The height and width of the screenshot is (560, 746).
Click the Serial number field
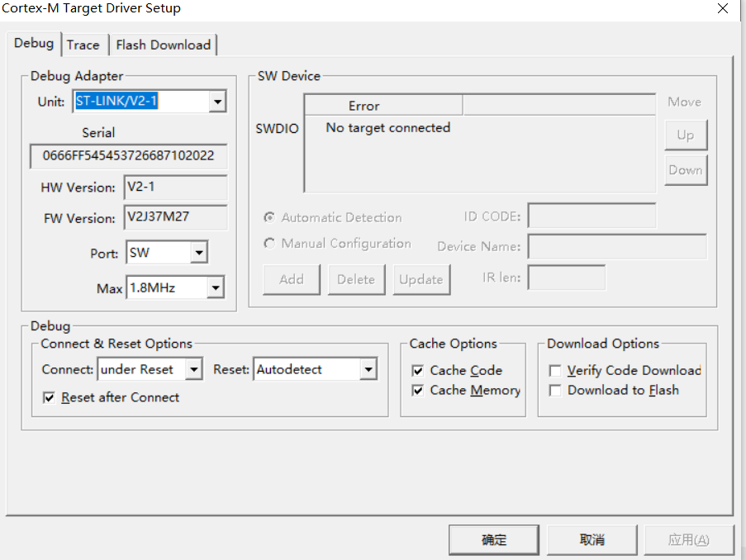(128, 155)
